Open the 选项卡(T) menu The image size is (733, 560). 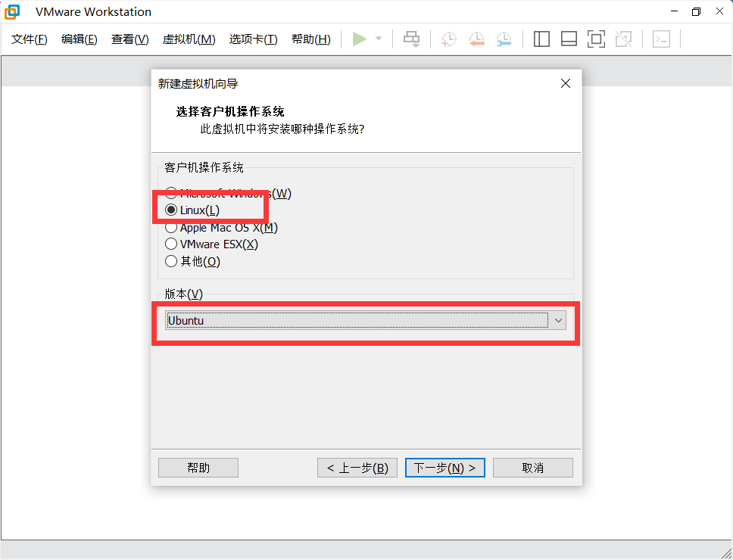pos(254,39)
